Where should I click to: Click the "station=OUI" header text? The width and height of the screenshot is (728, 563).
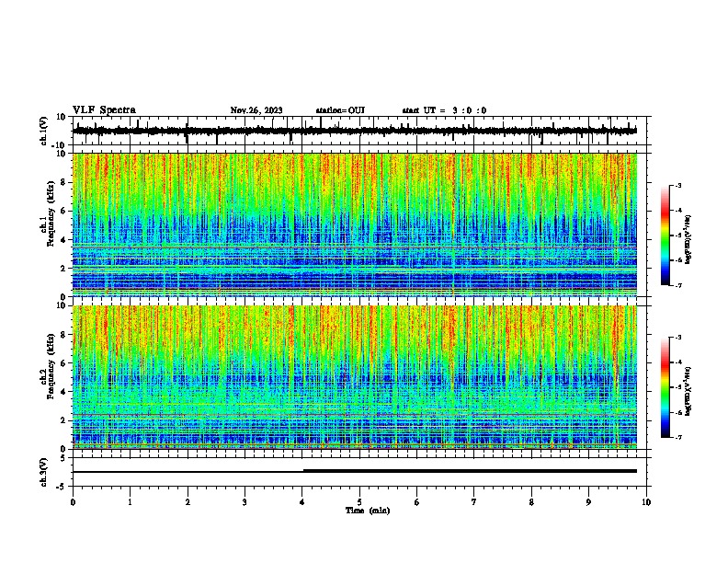[x=340, y=110]
